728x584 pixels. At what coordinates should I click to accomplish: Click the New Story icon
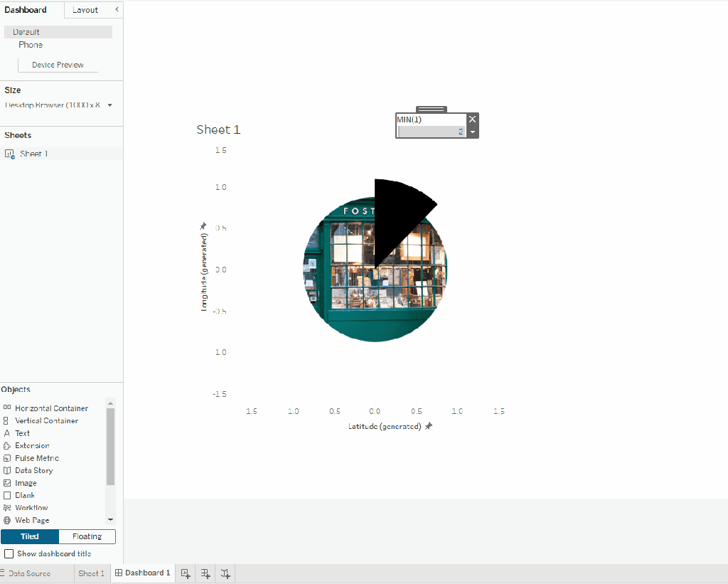[x=225, y=573]
